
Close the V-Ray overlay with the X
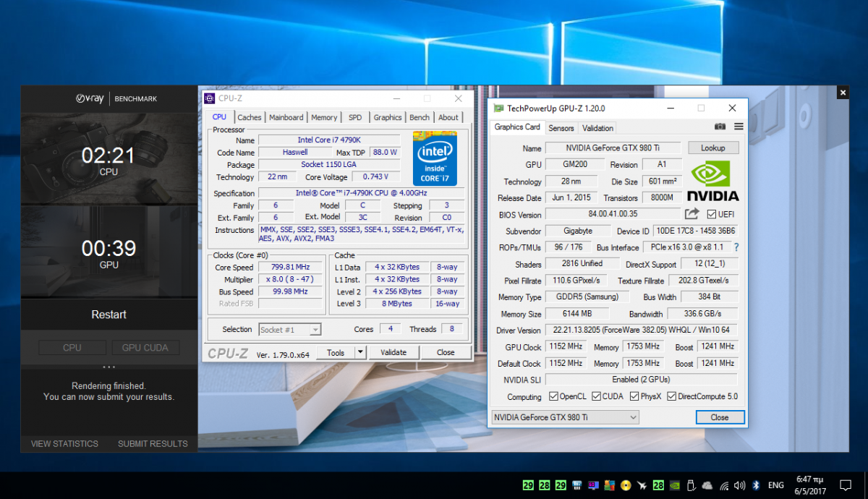pyautogui.click(x=843, y=93)
